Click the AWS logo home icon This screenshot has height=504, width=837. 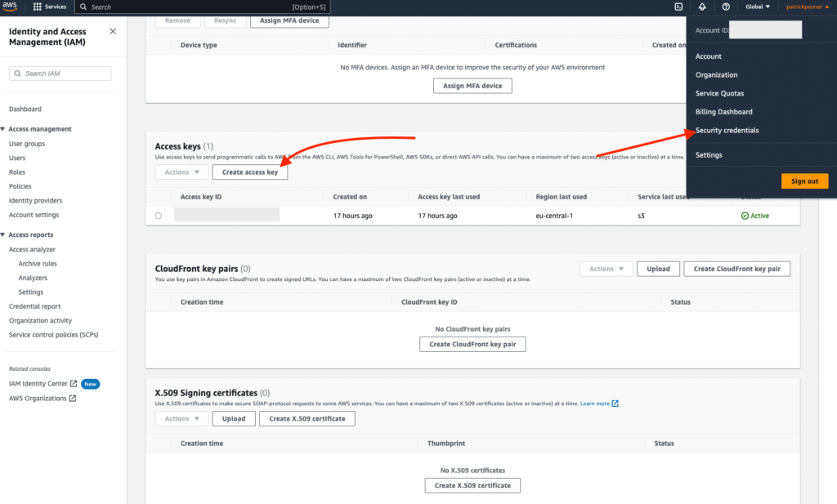[x=10, y=7]
